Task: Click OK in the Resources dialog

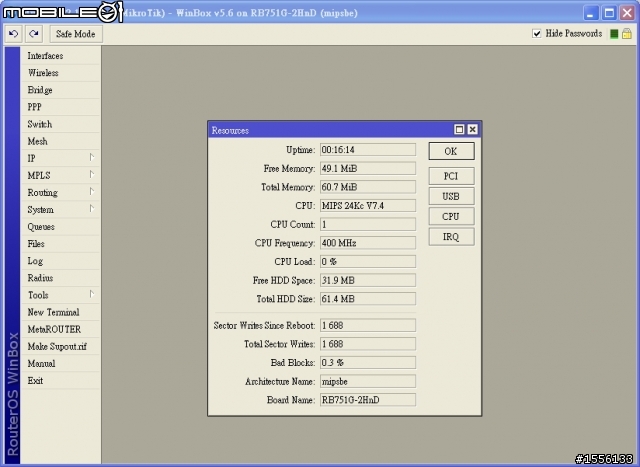Action: tap(451, 151)
